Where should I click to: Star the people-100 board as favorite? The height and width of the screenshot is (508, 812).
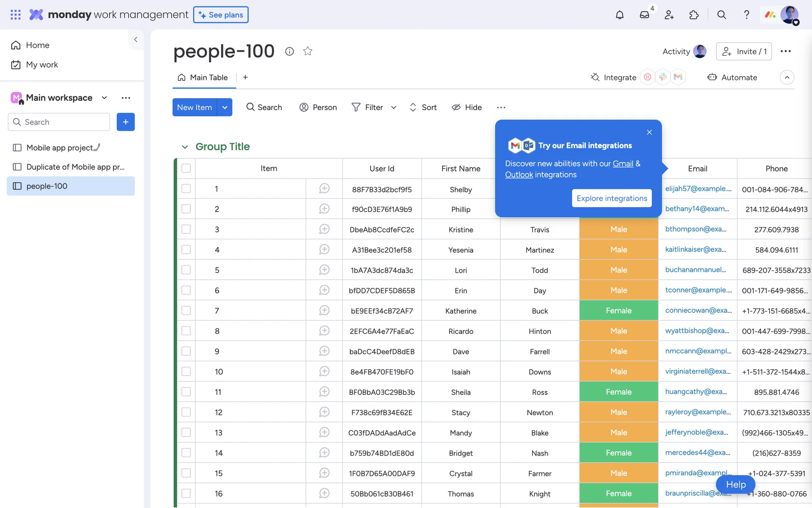coord(307,51)
